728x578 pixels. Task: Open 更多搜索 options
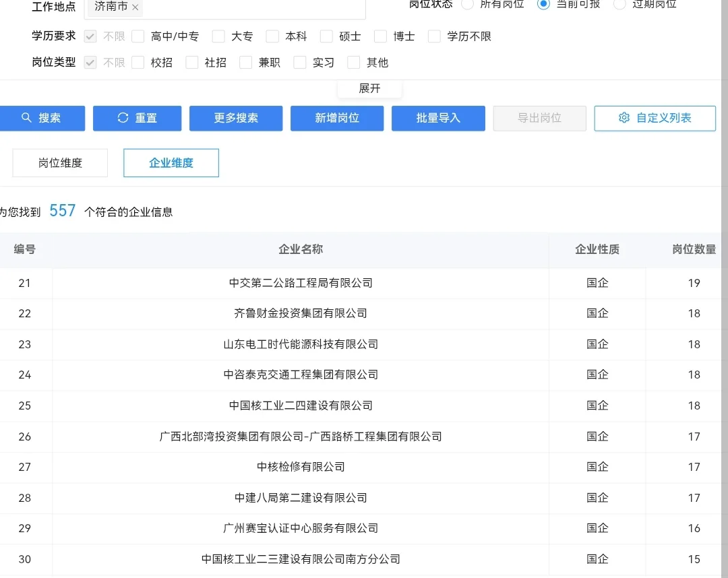(236, 119)
